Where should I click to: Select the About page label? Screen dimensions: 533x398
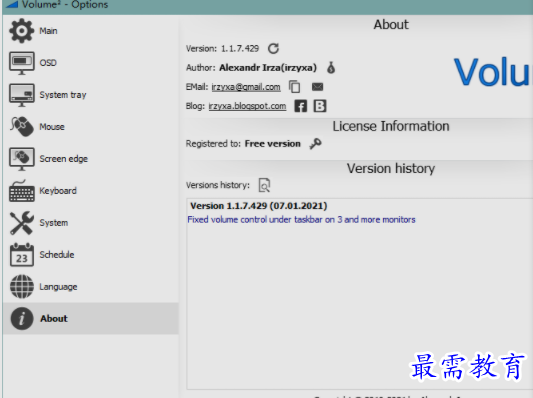(54, 318)
